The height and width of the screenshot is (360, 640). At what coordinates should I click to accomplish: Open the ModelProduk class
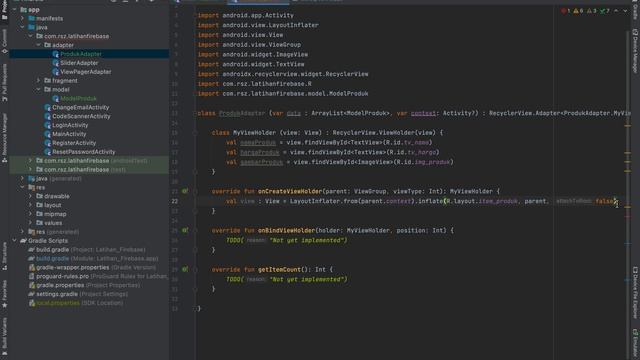pos(78,98)
